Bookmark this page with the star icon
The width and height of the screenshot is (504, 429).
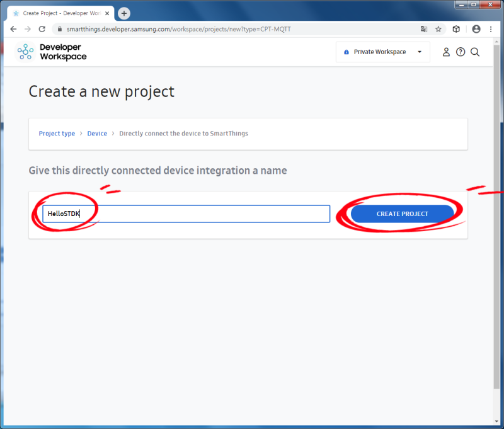[x=438, y=28]
